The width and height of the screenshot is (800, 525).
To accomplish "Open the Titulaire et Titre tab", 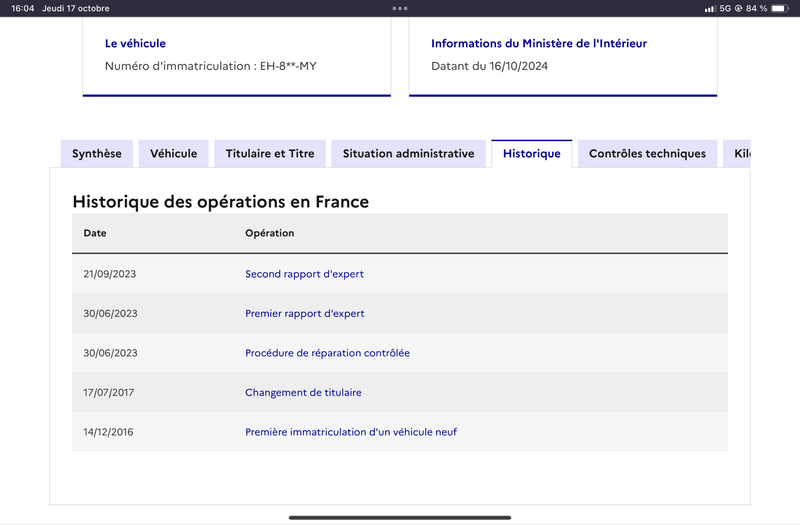I will tap(270, 154).
